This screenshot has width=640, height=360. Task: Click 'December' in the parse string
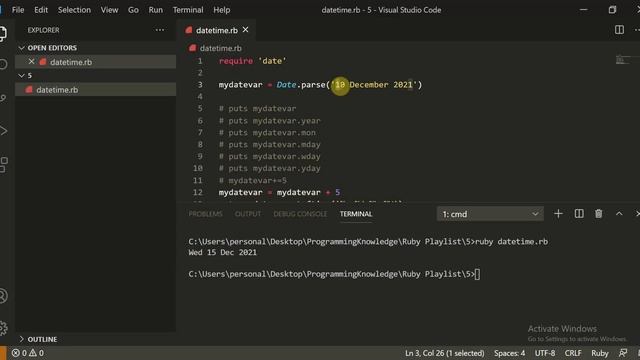click(369, 84)
